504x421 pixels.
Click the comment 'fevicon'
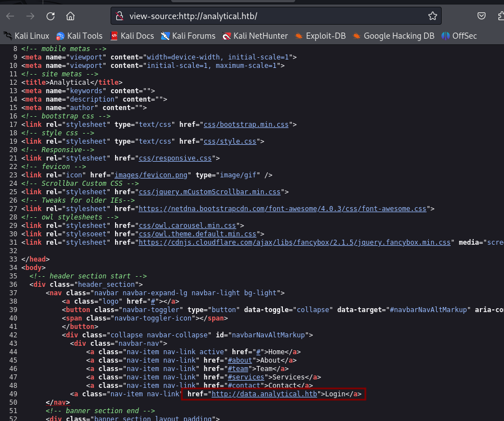[54, 167]
